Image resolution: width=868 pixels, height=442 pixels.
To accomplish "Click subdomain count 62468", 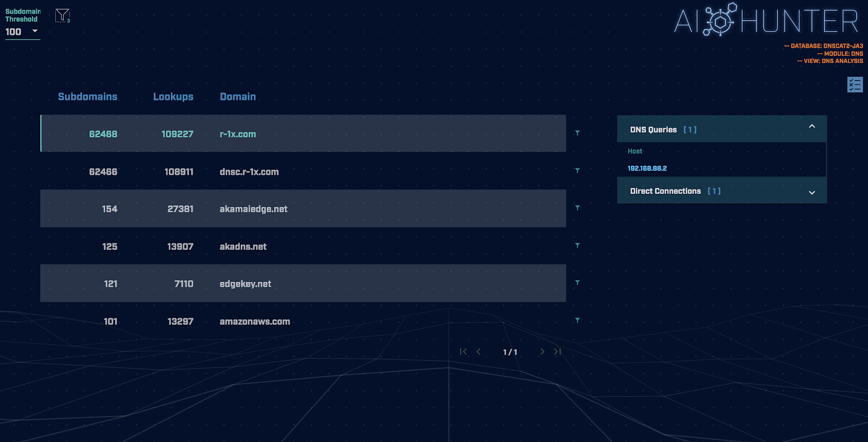I will (x=103, y=134).
